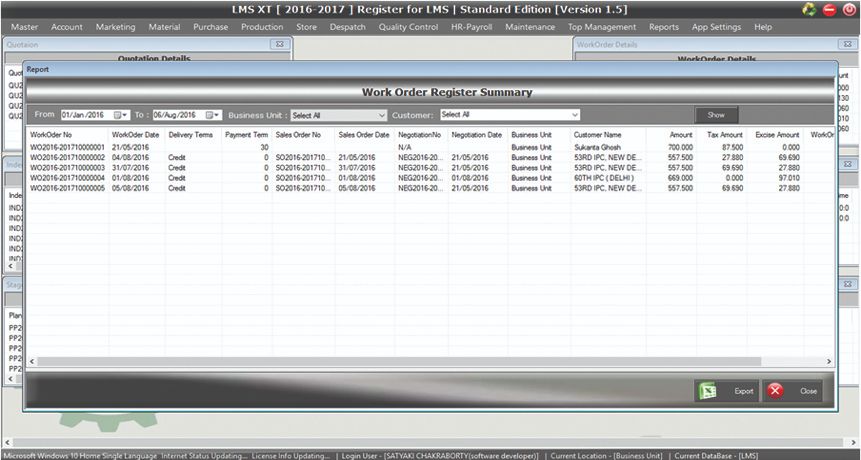Click the excise amount 97.010 cell
861x460 pixels.
(790, 178)
